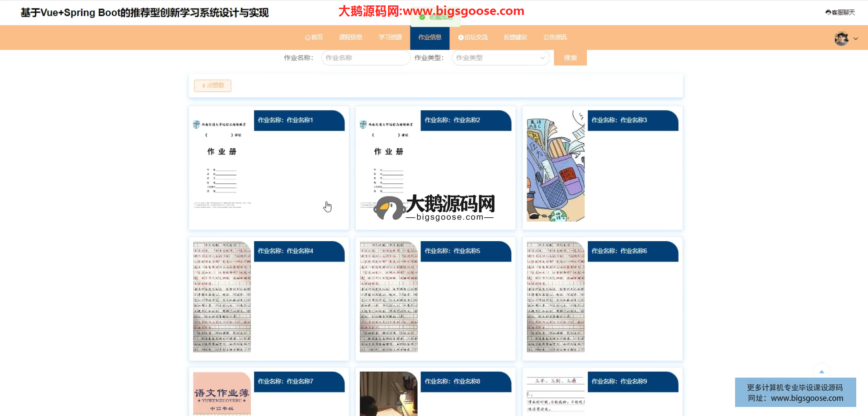Image resolution: width=868 pixels, height=416 pixels.
Task: Click the 作业名称3 backpack cartoon image
Action: coord(556,166)
